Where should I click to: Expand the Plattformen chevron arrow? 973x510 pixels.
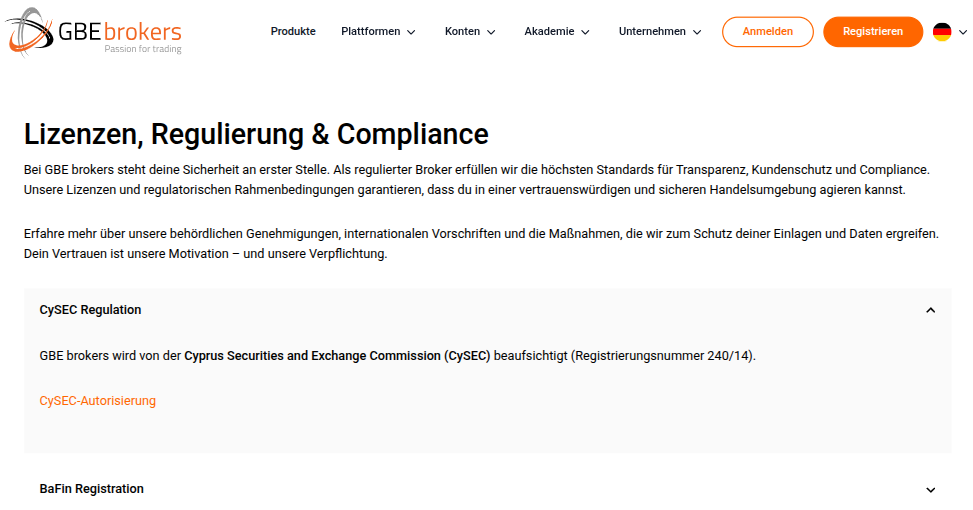click(411, 32)
